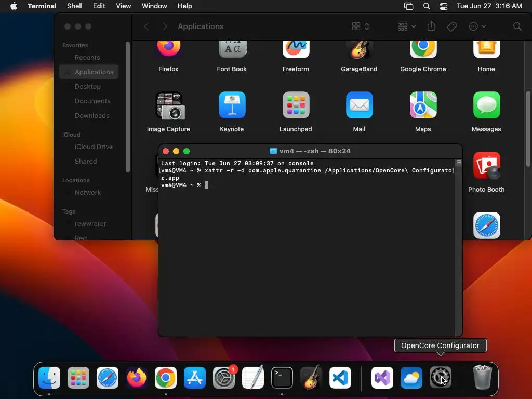This screenshot has height=399, width=532.
Task: Open the Trash in the Dock
Action: [x=483, y=378]
